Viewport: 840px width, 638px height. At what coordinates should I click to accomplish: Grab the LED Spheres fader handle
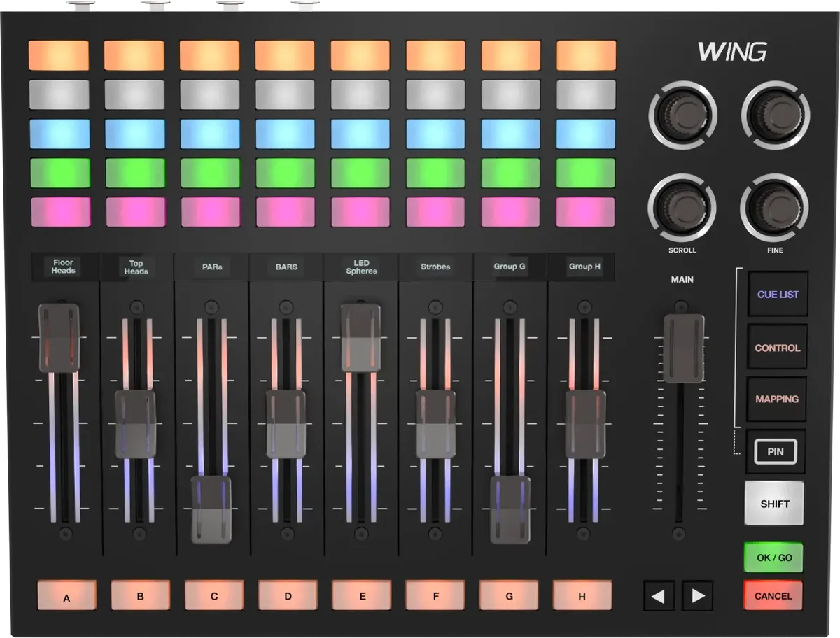[361, 338]
